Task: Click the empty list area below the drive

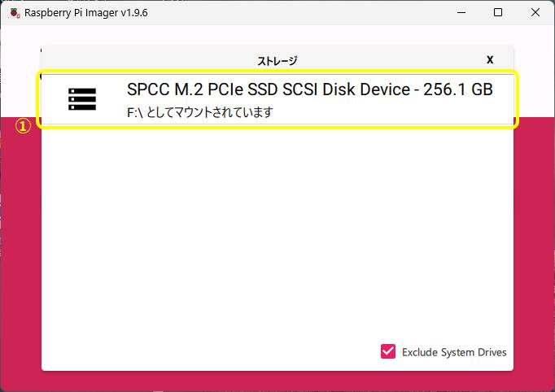Action: 277,244
